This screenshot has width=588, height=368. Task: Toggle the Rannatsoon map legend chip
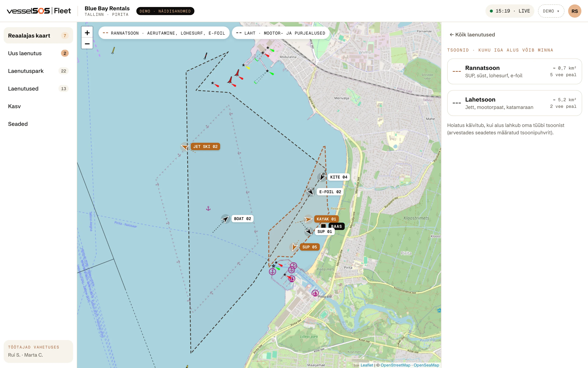[x=164, y=33]
